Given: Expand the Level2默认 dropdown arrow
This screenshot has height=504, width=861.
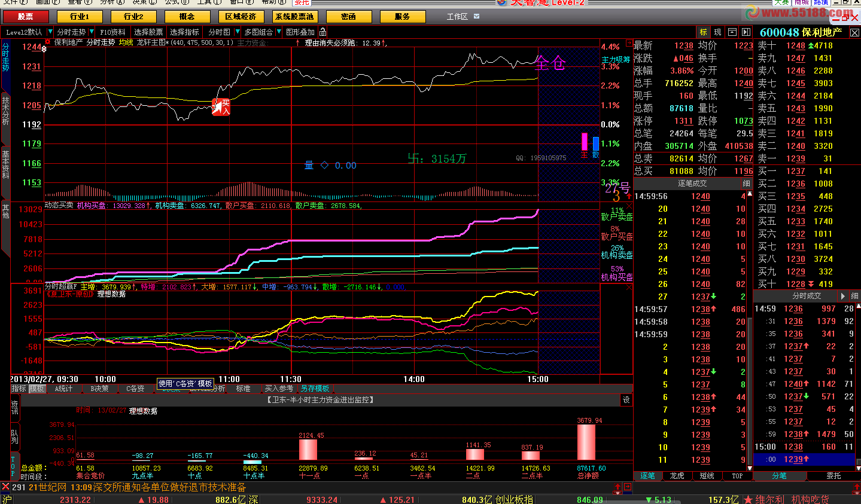Looking at the screenshot, I should pos(50,32).
